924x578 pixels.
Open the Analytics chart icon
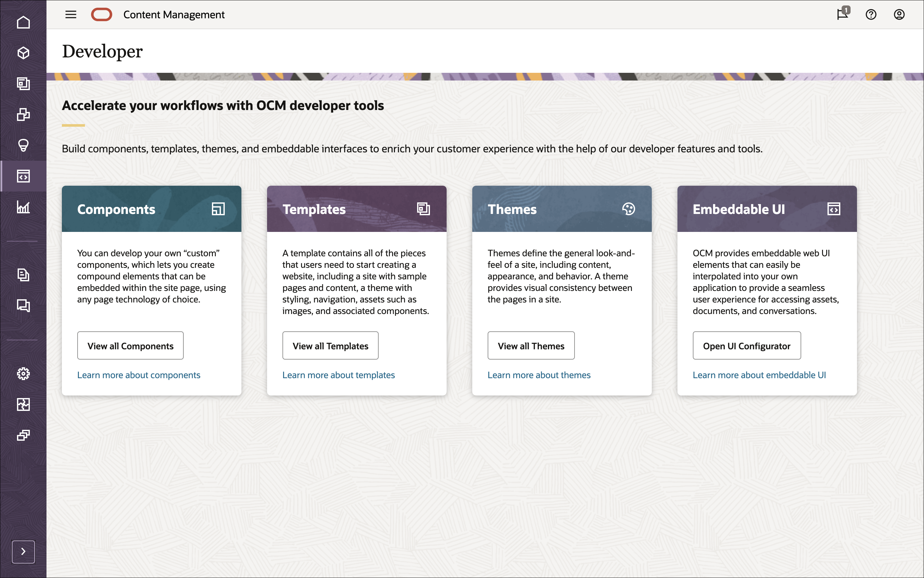23,208
